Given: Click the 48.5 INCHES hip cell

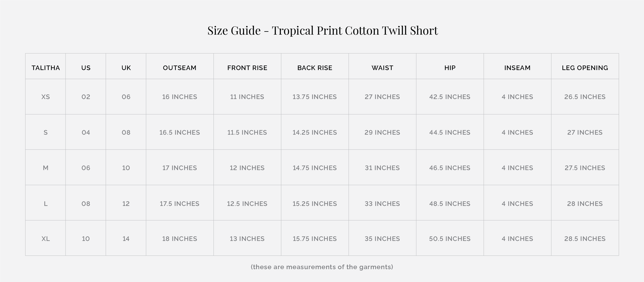Looking at the screenshot, I should pyautogui.click(x=450, y=204).
